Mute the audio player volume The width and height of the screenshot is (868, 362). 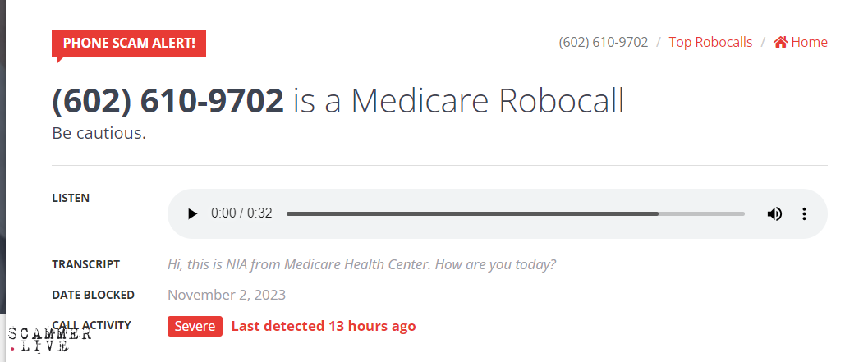(x=774, y=213)
